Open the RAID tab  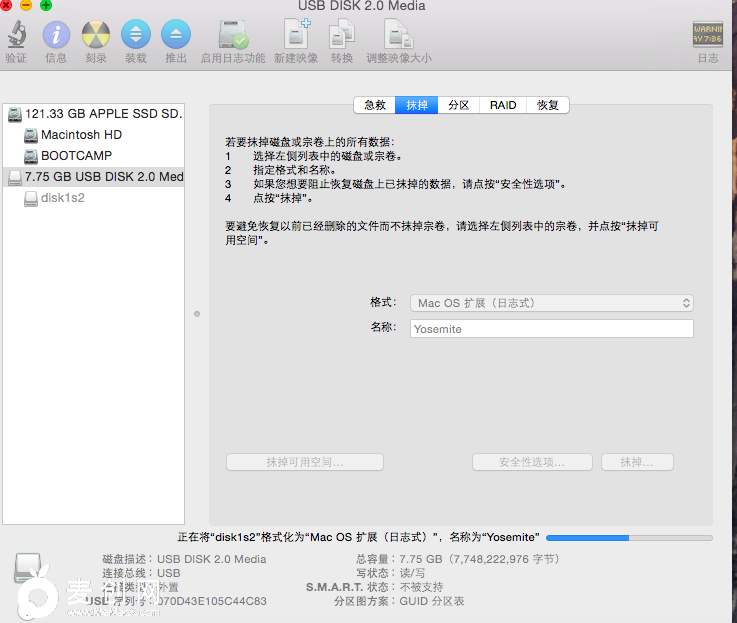point(503,105)
